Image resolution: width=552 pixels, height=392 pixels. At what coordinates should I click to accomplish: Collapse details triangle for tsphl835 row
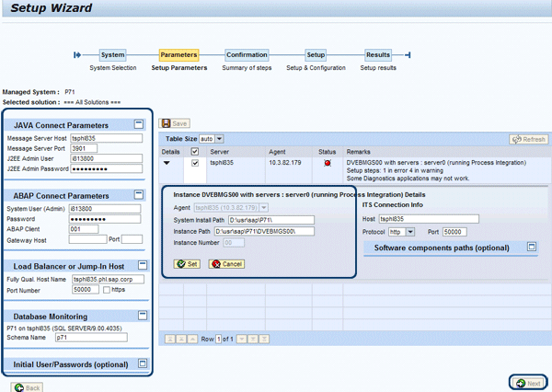167,163
